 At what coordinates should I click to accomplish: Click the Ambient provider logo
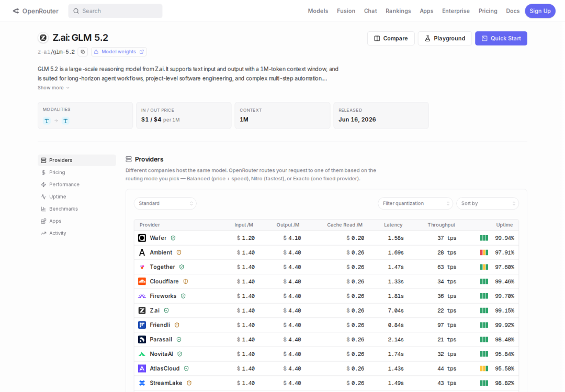pos(142,252)
